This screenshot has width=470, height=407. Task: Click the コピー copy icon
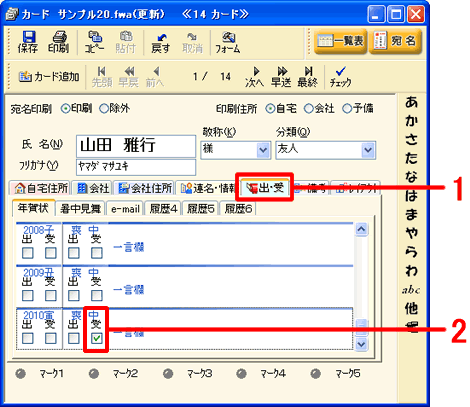tap(95, 42)
